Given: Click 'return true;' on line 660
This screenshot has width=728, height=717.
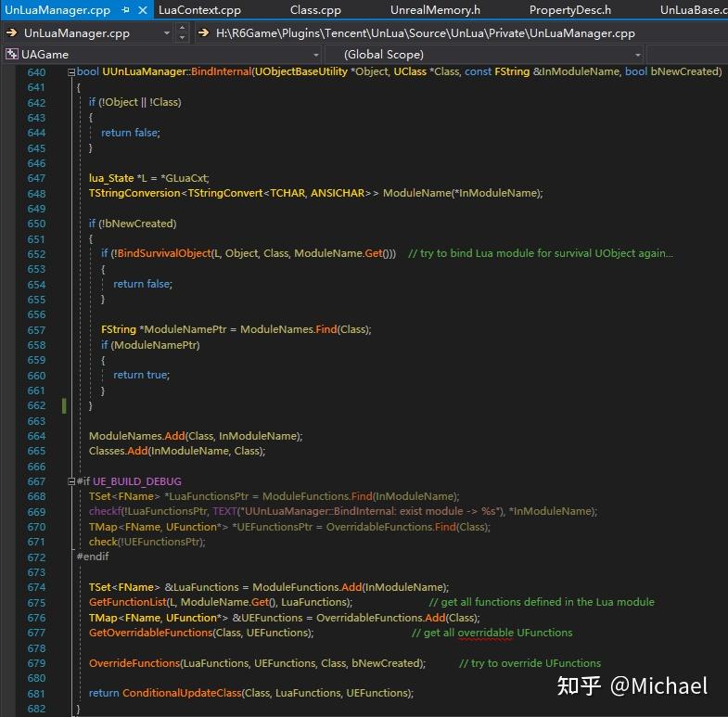Looking at the screenshot, I should coord(142,375).
